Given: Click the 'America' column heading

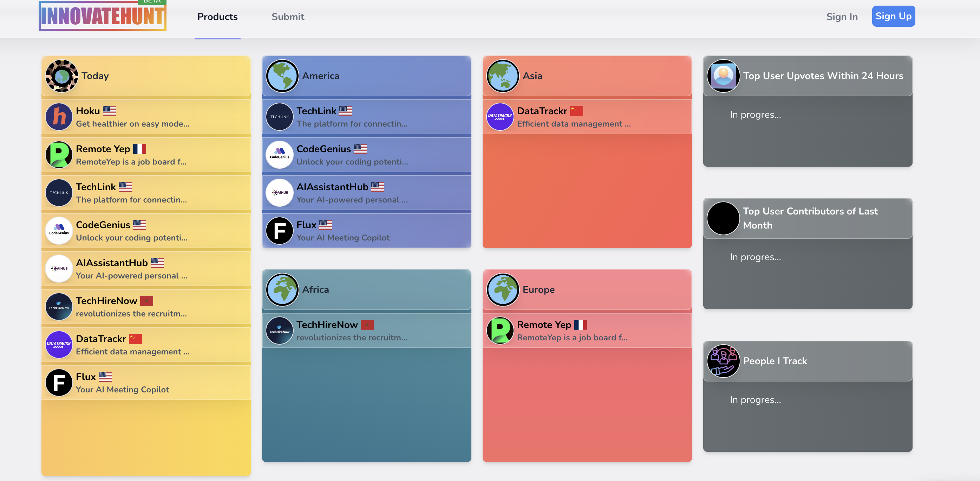Looking at the screenshot, I should click(x=321, y=76).
